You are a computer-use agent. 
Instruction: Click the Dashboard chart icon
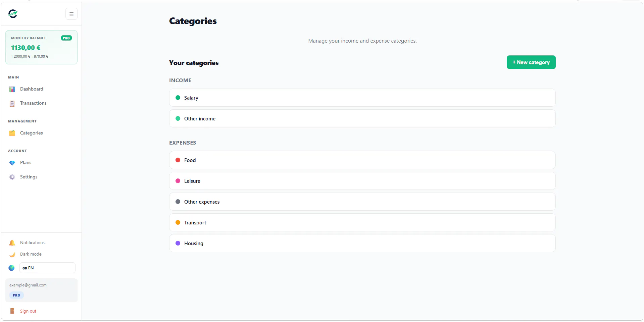12,89
